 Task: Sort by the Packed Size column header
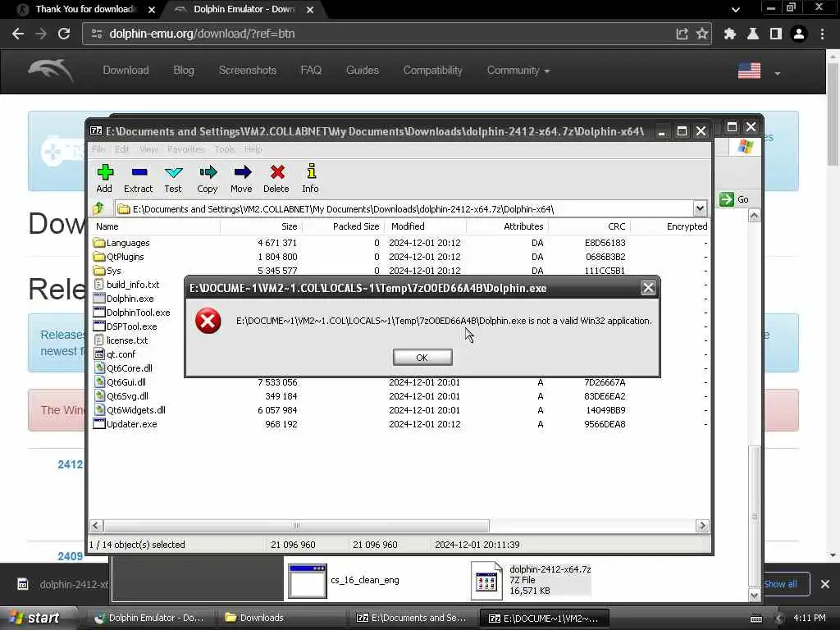[x=344, y=226]
